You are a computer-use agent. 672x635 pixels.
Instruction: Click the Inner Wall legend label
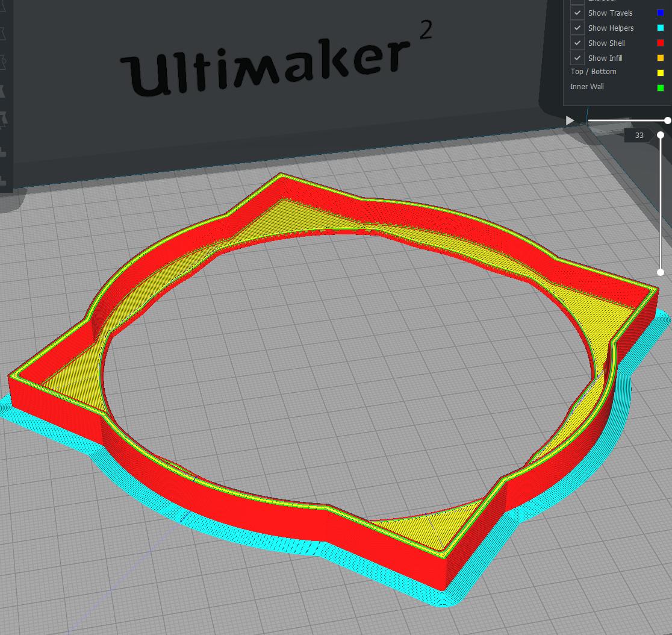click(586, 87)
